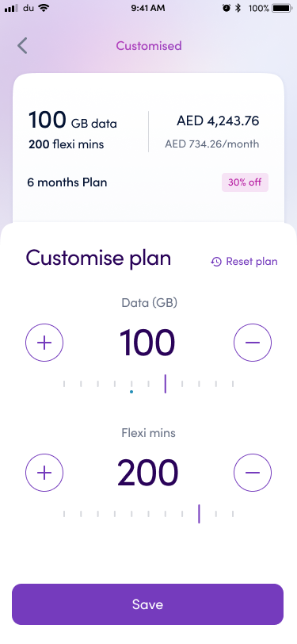Tap the Bluetooth icon in status bar

click(238, 8)
